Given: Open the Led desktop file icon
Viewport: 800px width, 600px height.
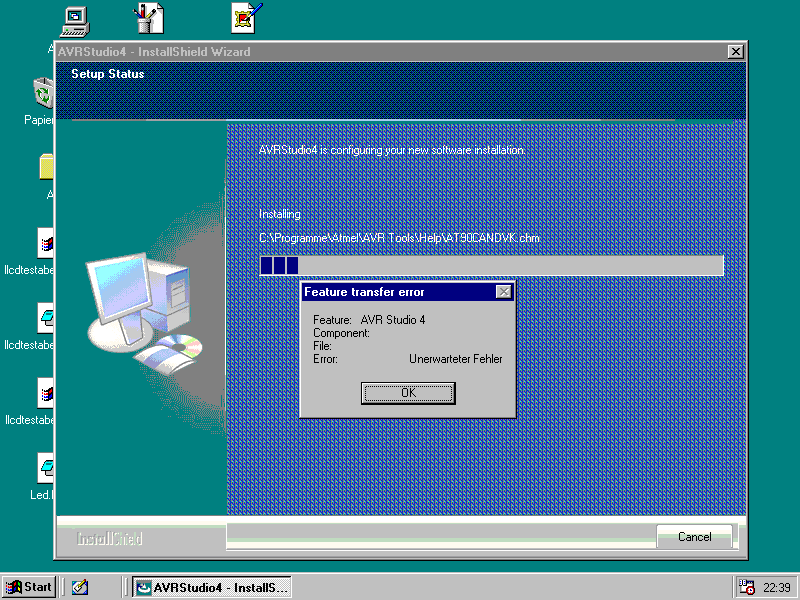Looking at the screenshot, I should [x=45, y=468].
